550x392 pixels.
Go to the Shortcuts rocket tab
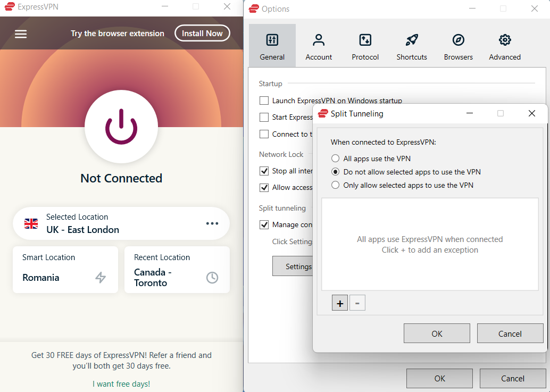(412, 46)
